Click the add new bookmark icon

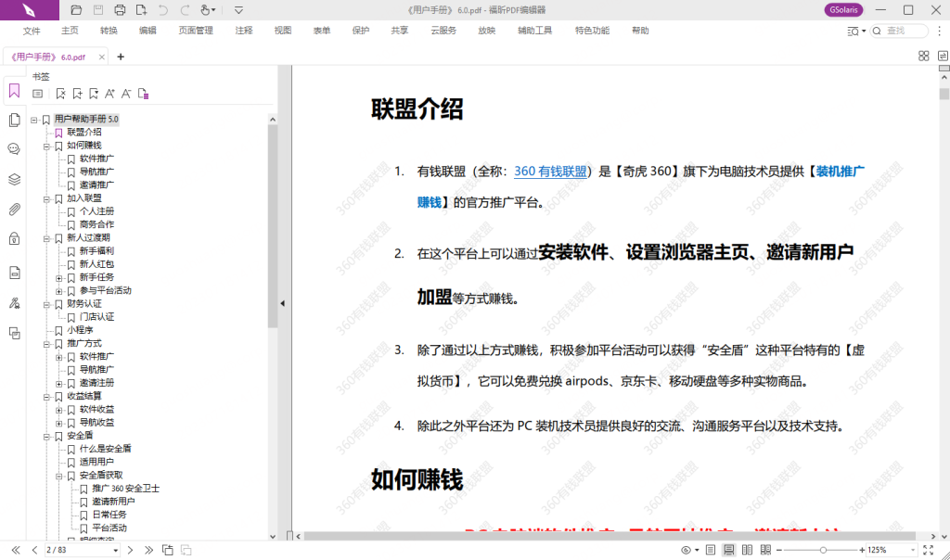pyautogui.click(x=78, y=94)
